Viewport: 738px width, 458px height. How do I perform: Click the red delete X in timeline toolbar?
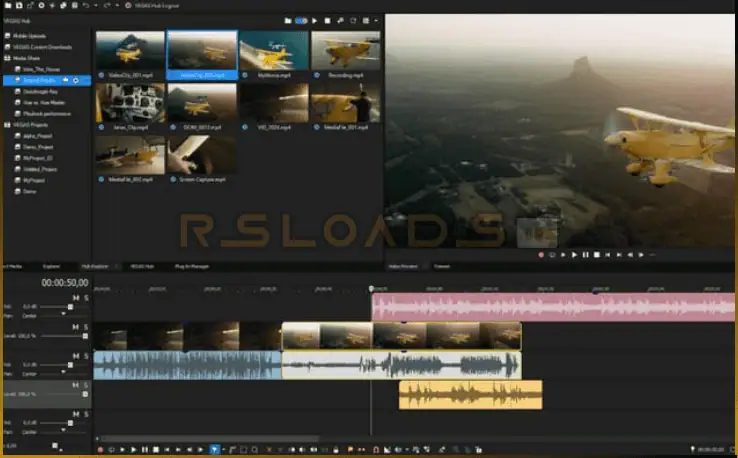coord(269,450)
